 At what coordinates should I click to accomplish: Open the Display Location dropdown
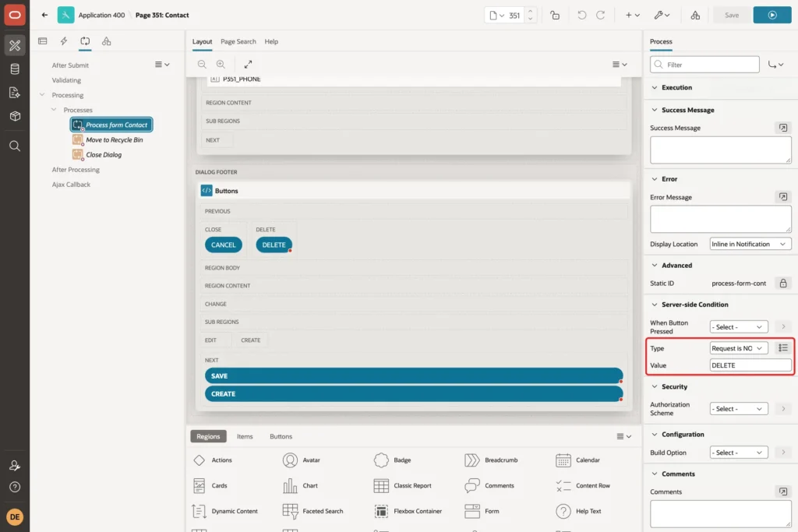coord(750,244)
